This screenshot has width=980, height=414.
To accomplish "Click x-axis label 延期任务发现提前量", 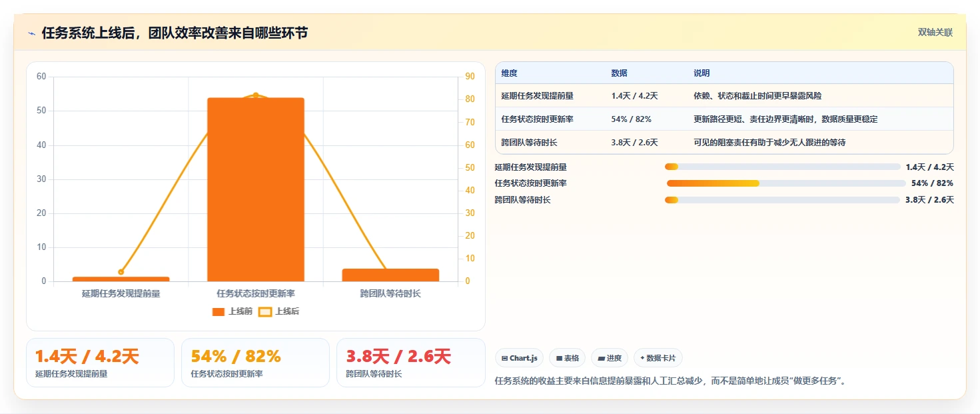I will [121, 293].
